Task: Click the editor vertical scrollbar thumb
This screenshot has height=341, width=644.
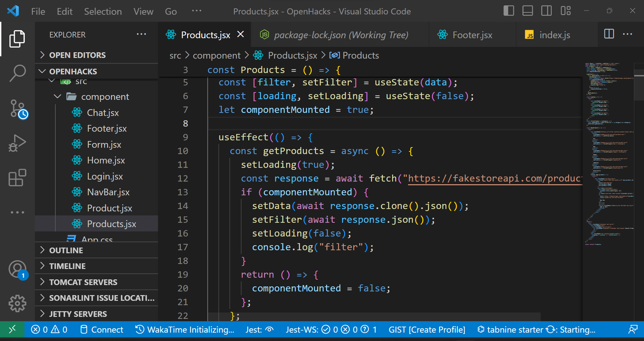Action: pos(639,82)
